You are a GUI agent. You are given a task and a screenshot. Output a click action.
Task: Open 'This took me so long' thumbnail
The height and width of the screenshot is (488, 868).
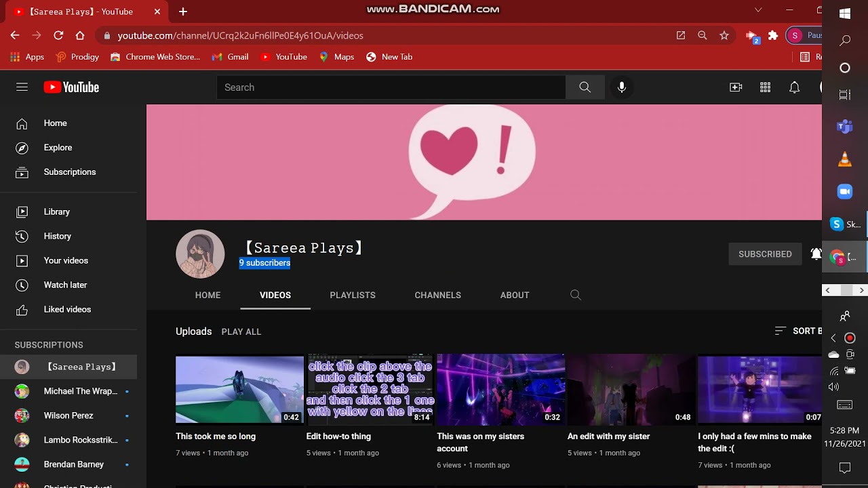(x=239, y=390)
